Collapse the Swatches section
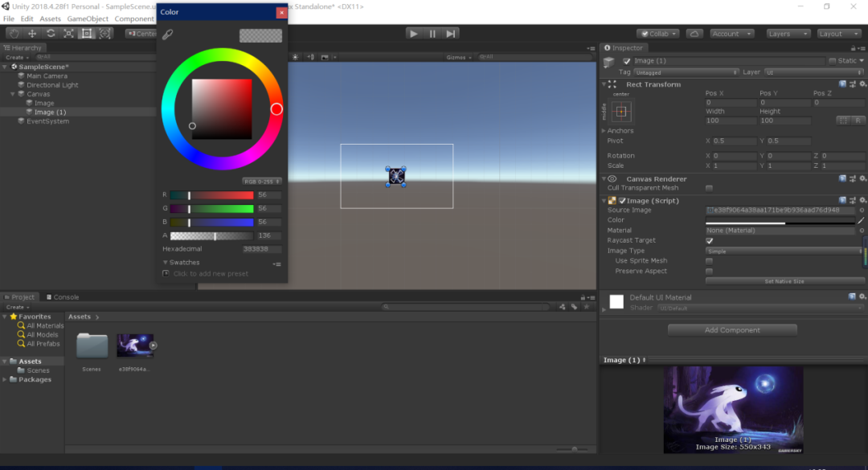Screen dimensions: 868x470 click(165, 263)
